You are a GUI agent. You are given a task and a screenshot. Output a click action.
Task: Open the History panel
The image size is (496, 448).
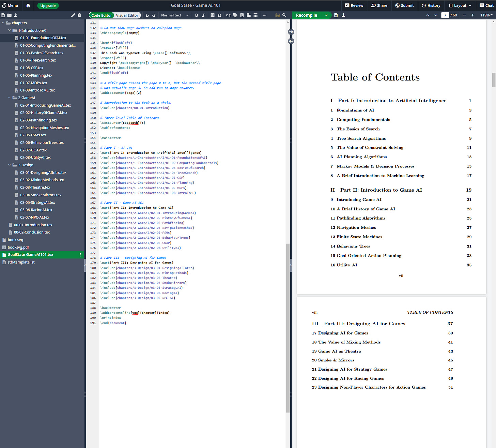[x=431, y=5]
